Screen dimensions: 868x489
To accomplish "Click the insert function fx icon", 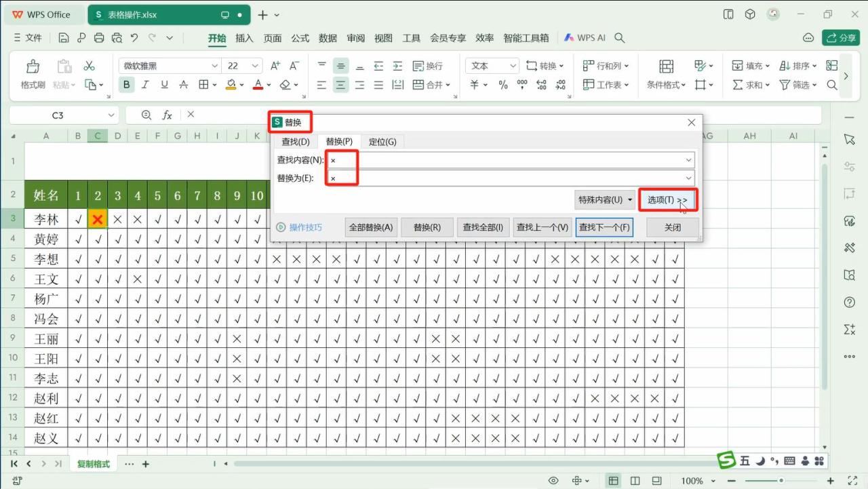I will [x=167, y=115].
